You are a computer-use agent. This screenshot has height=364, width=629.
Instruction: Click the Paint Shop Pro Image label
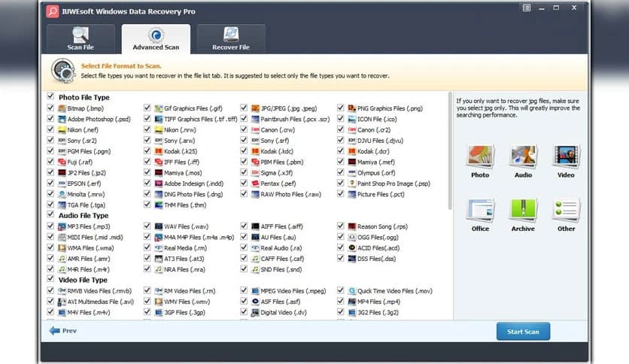pyautogui.click(x=394, y=184)
